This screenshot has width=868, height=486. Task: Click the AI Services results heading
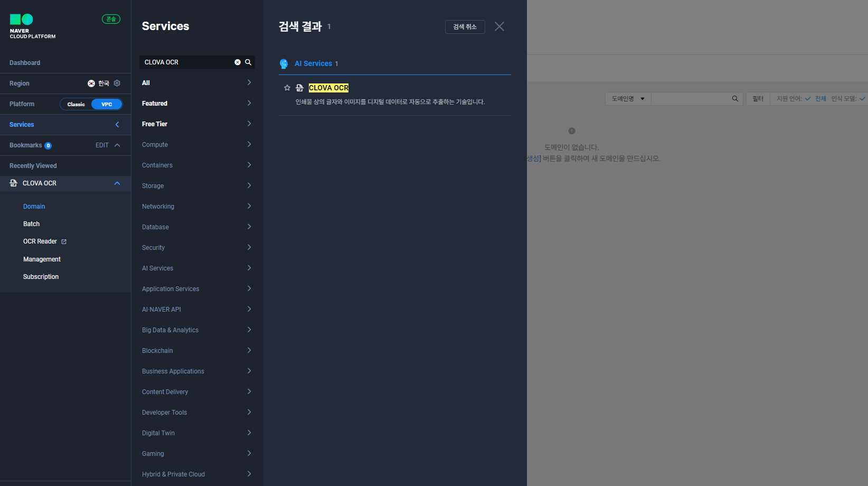[313, 63]
